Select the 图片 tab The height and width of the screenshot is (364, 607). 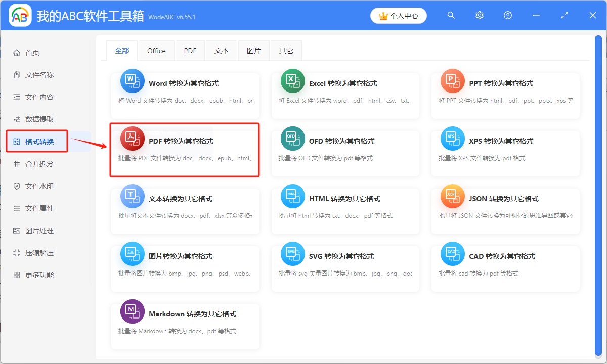click(254, 51)
